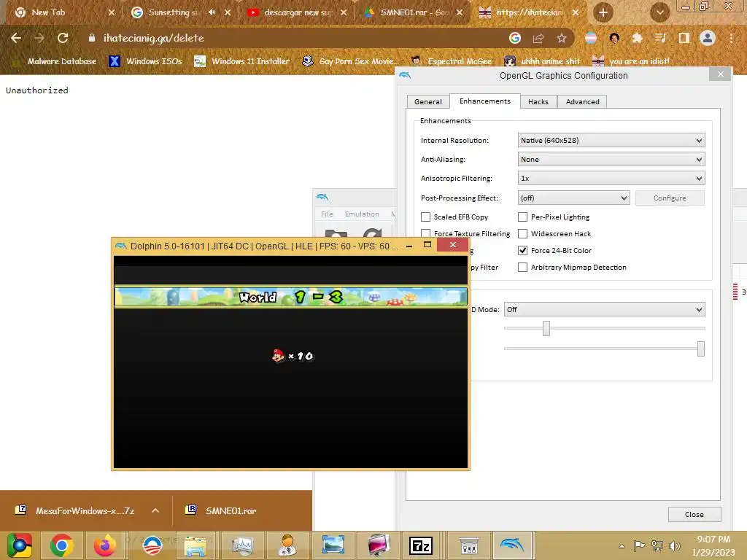Toggle the browser side panel icon
The image size is (747, 560).
(684, 38)
